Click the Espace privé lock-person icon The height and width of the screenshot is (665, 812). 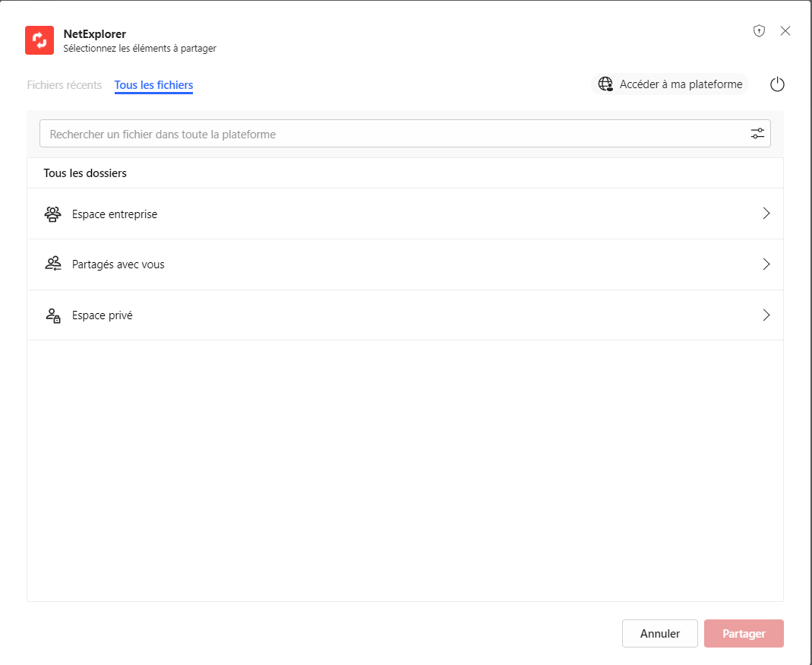click(52, 315)
